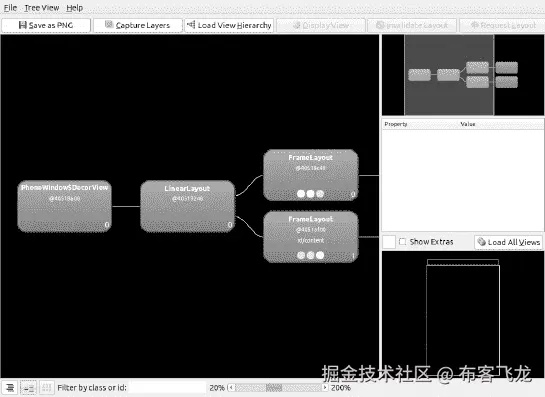Click the floppy icon on Save as PNG

[x=23, y=25]
